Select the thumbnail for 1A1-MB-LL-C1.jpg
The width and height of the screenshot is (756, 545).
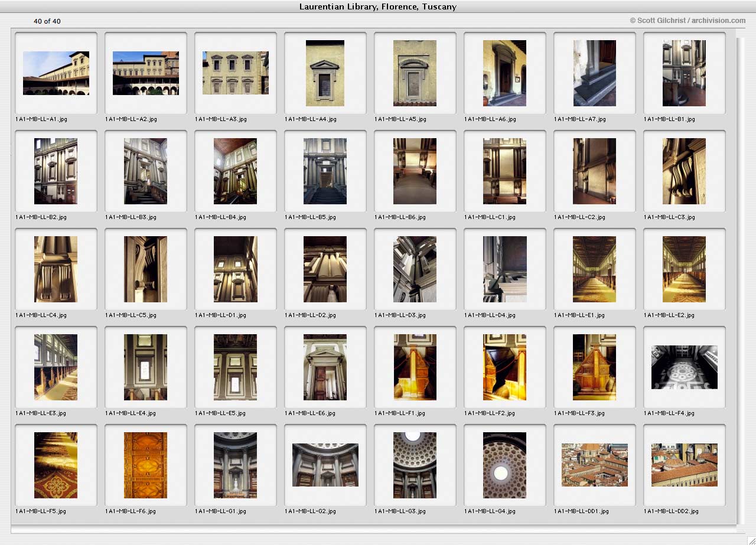(x=505, y=171)
